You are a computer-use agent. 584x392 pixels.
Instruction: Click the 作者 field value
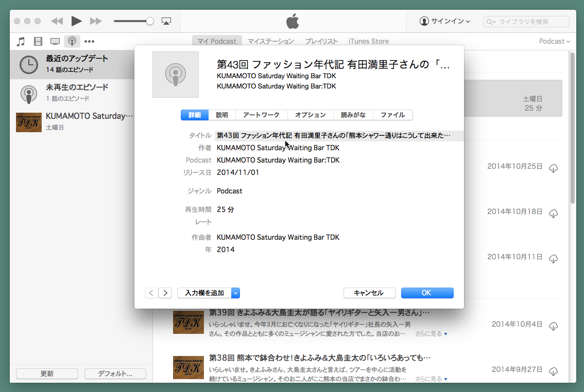click(278, 148)
